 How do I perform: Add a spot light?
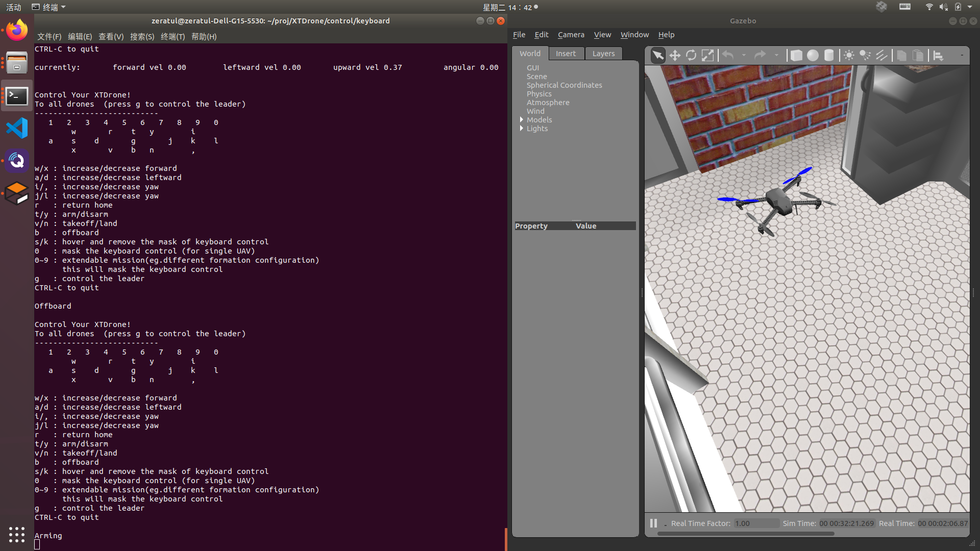tap(865, 56)
